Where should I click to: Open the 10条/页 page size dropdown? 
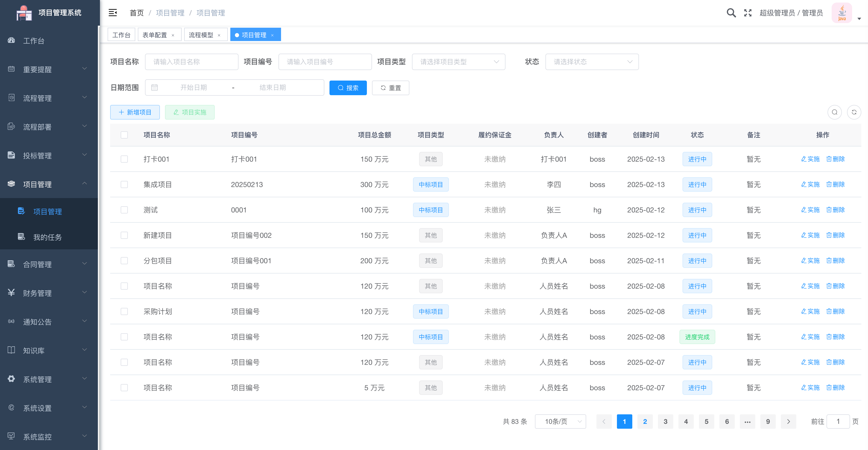point(560,421)
